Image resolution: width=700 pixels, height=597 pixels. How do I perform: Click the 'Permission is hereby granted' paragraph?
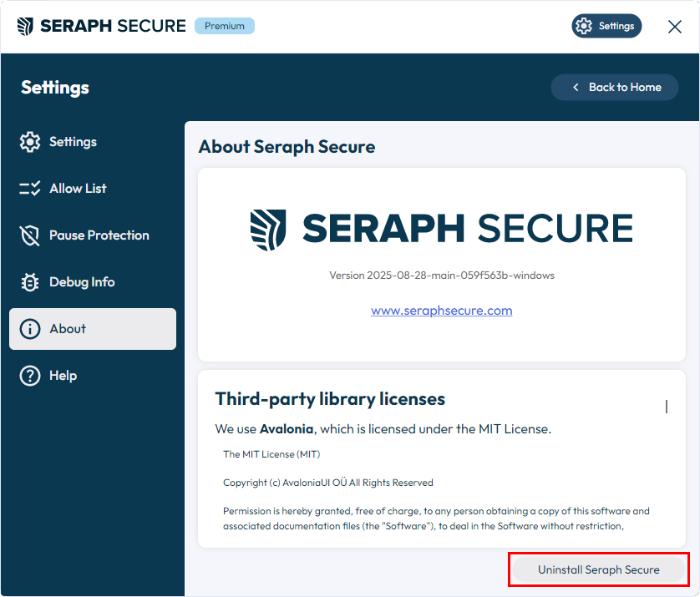pyautogui.click(x=436, y=519)
